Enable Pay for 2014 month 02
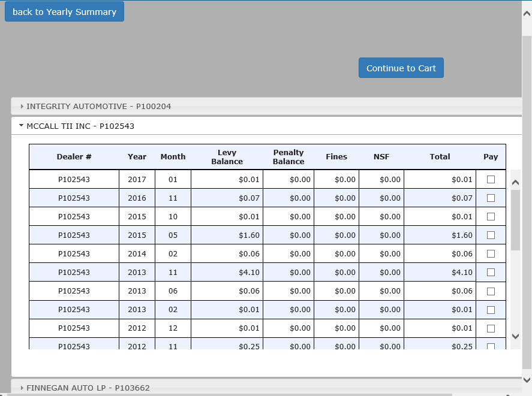The width and height of the screenshot is (532, 396). click(x=491, y=253)
